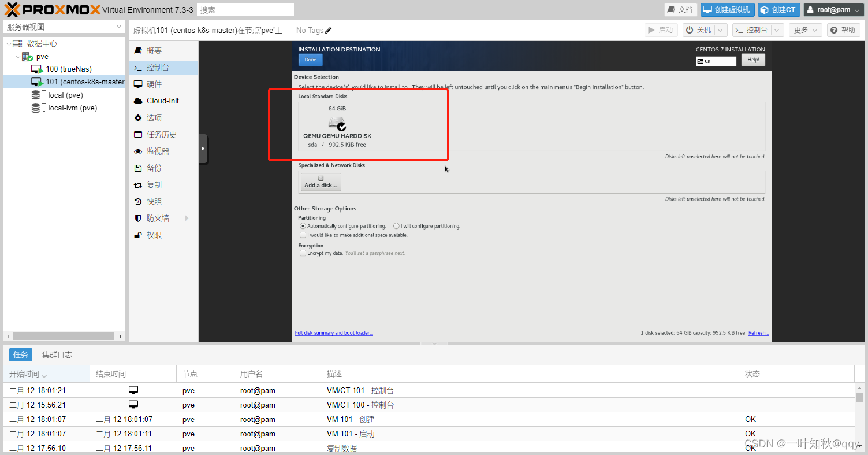
Task: Select the QEMU HARDDISK sda disk icon
Action: tap(337, 123)
